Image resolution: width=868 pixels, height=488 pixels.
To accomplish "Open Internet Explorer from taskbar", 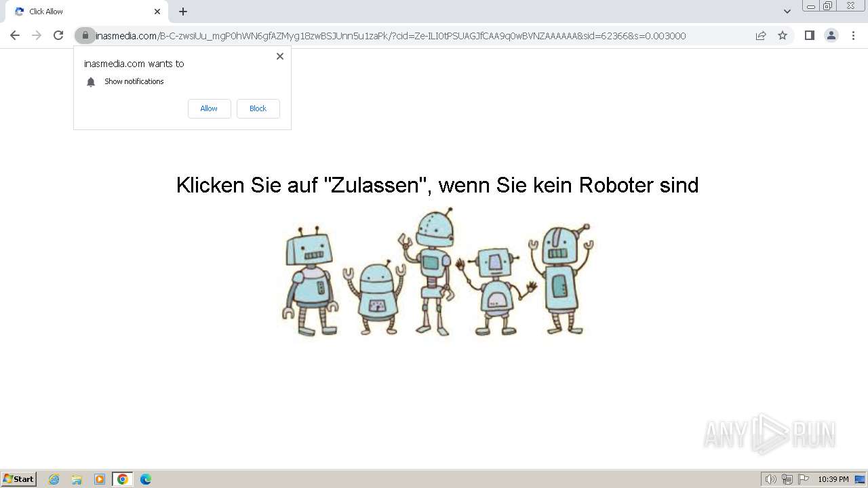I will pos(54,479).
